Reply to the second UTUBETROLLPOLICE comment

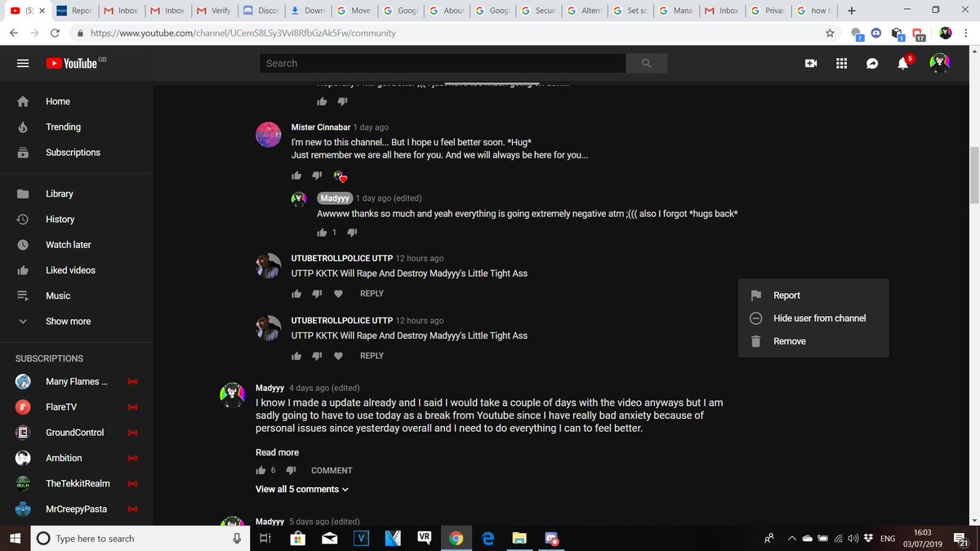click(x=372, y=356)
